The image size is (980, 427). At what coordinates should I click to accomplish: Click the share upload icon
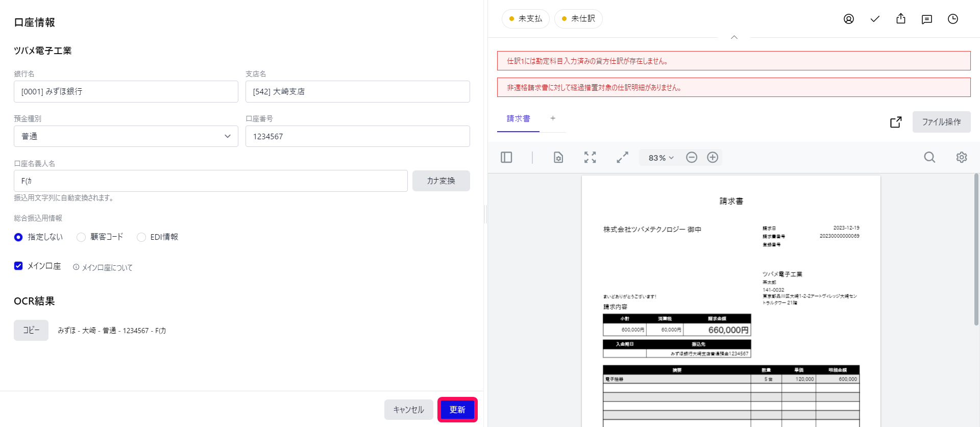pos(901,19)
